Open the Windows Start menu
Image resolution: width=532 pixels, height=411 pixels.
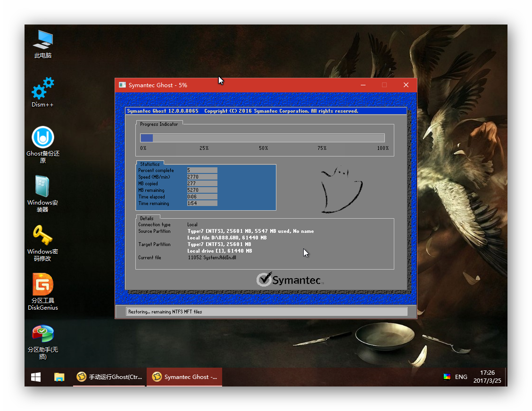tap(36, 377)
